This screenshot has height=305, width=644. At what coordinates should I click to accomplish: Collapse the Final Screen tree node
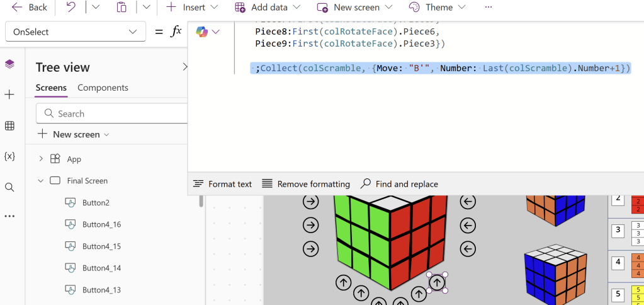pos(41,181)
